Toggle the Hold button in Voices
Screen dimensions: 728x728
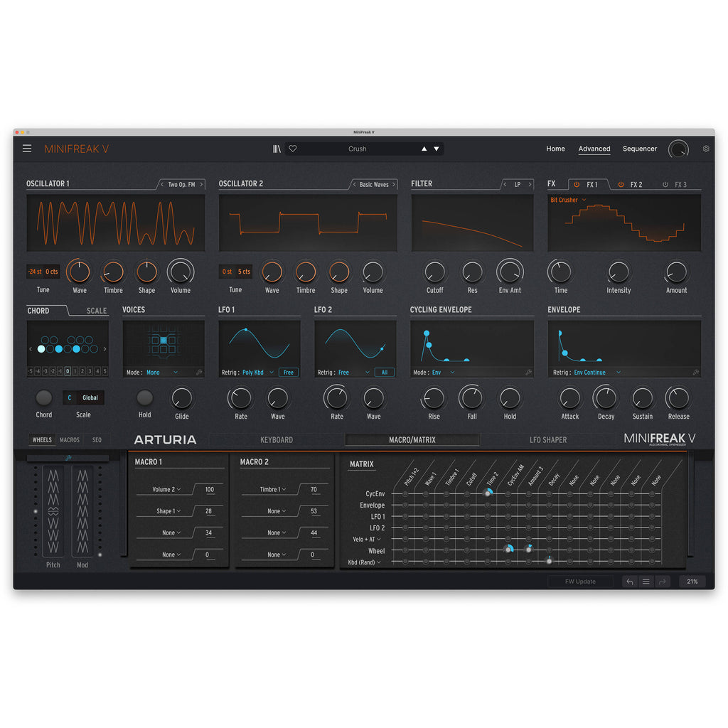[x=144, y=398]
